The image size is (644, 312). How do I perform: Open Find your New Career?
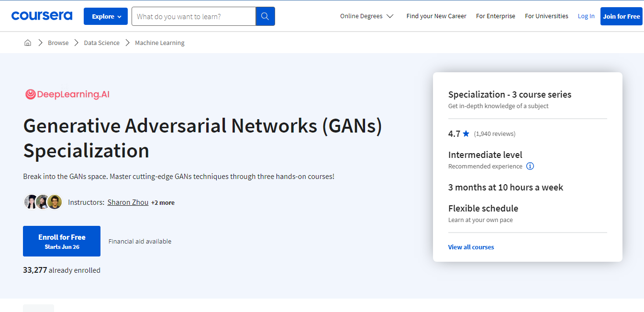click(x=436, y=16)
